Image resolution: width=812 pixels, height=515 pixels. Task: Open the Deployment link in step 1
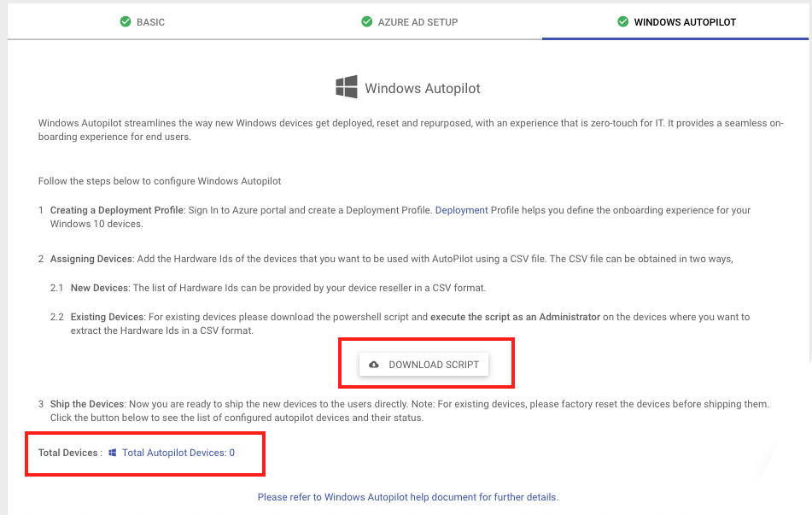(x=461, y=210)
